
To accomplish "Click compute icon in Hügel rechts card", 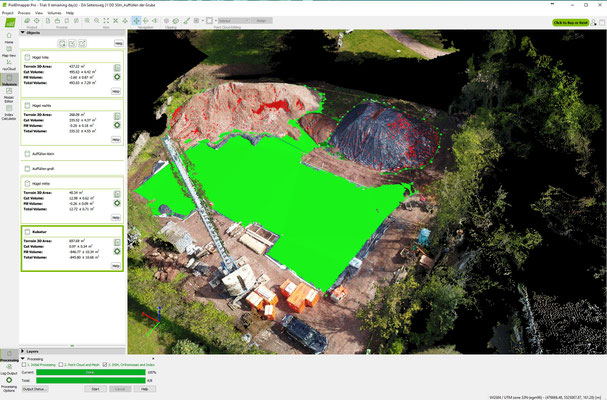I will coord(117,125).
